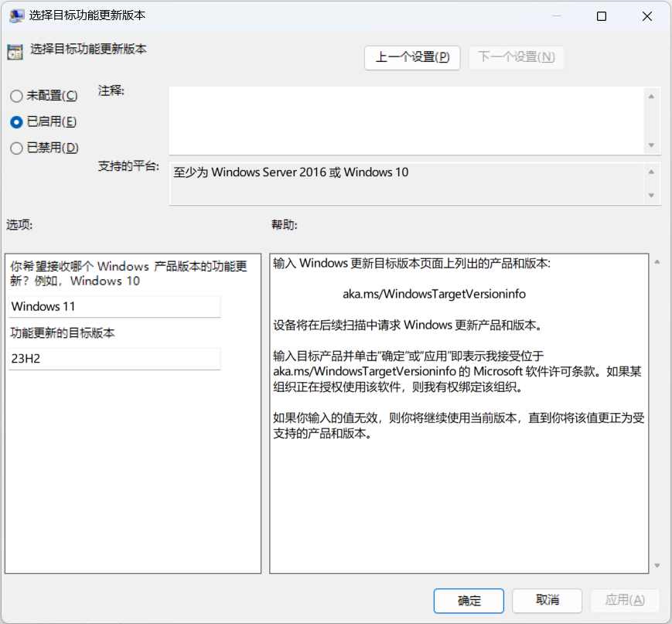
Task: Click the policy window icon in title bar
Action: [15, 15]
